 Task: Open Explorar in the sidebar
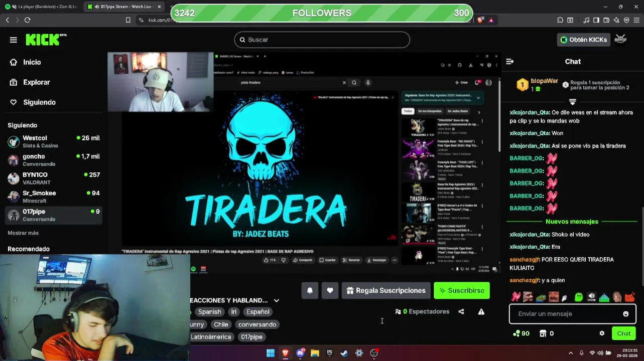tap(36, 82)
